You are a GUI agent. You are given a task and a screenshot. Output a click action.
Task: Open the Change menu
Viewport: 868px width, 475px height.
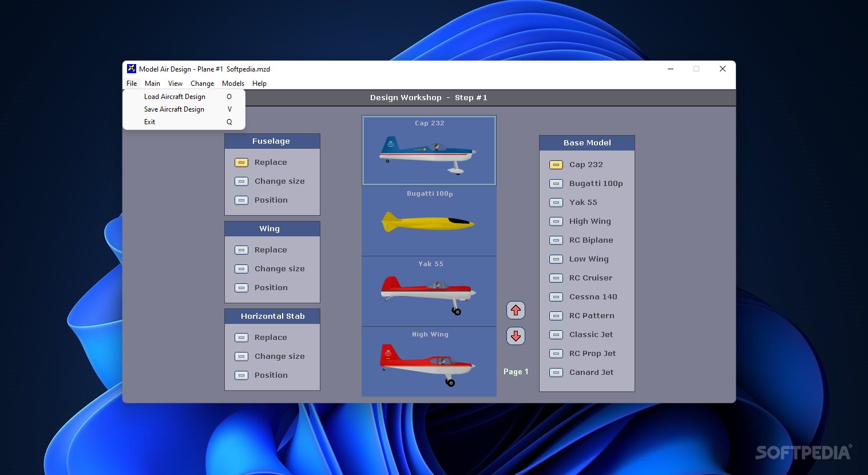coord(202,84)
